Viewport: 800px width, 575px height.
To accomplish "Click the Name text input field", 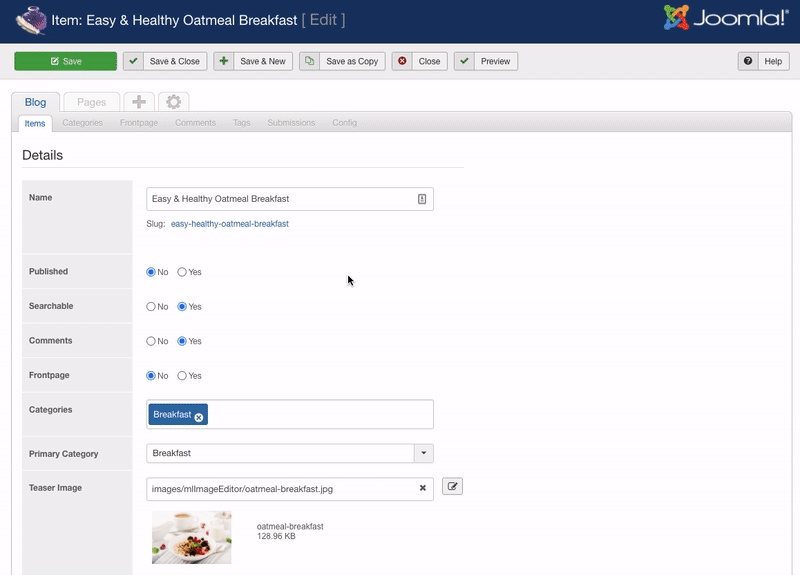I will tap(280, 199).
